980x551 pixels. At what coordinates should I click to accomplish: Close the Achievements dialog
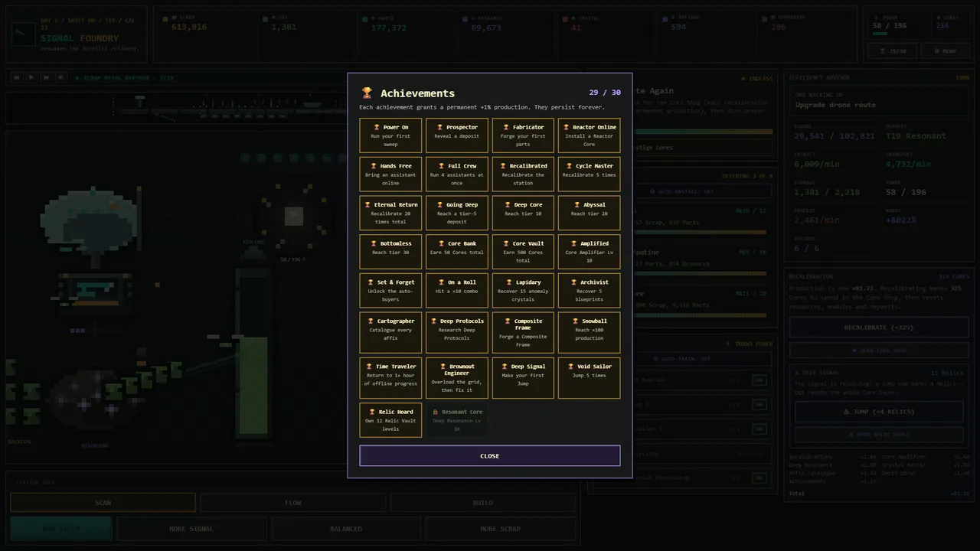coord(490,455)
